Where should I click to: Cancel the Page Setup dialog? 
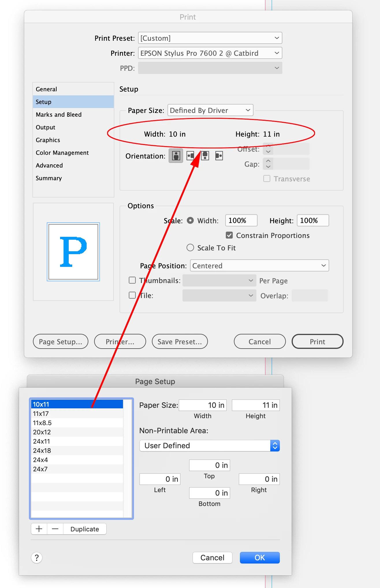coord(213,558)
